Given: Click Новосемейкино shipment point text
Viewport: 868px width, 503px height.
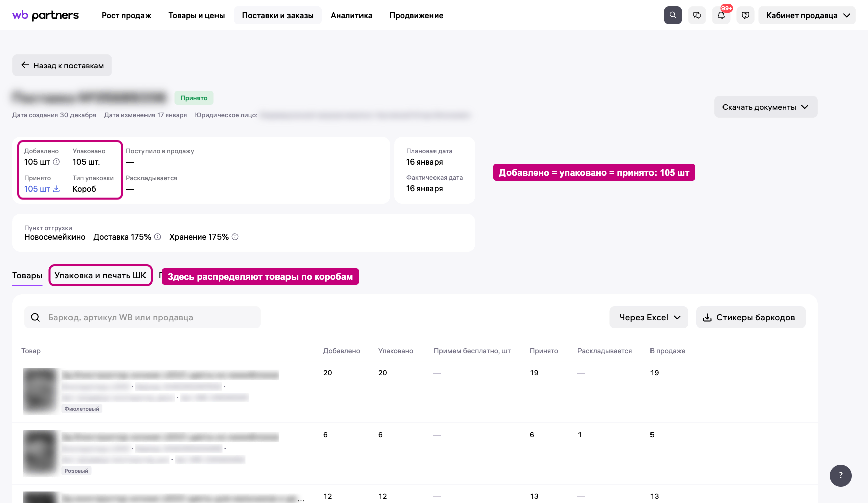Looking at the screenshot, I should [55, 237].
